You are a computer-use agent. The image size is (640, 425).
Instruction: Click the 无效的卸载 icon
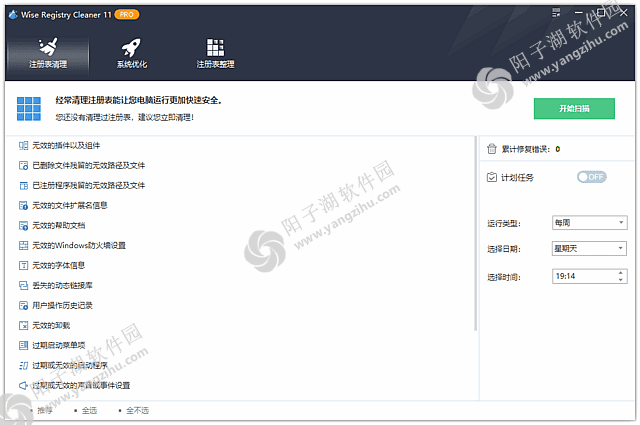(24, 326)
